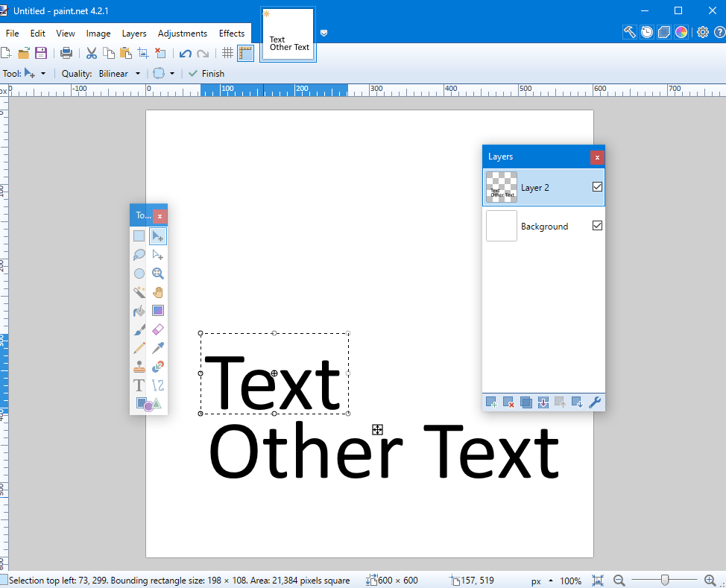726x588 pixels.
Task: Expand the image list arrow
Action: pos(324,33)
